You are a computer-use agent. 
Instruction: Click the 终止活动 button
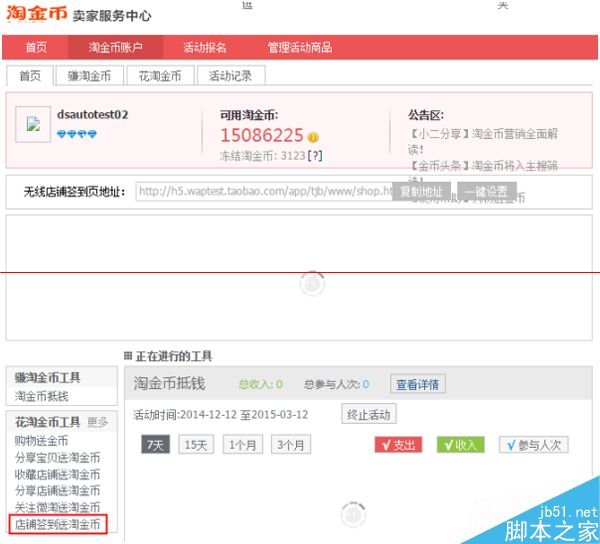[x=368, y=414]
